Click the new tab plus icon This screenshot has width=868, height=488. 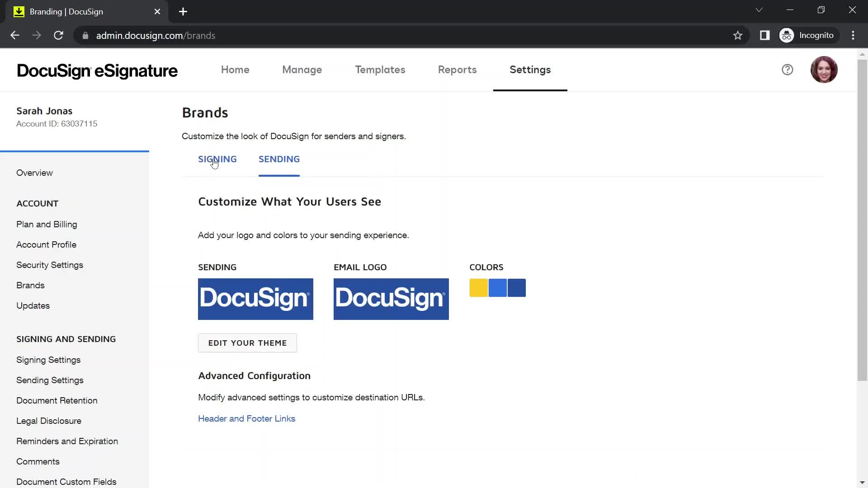click(x=183, y=12)
